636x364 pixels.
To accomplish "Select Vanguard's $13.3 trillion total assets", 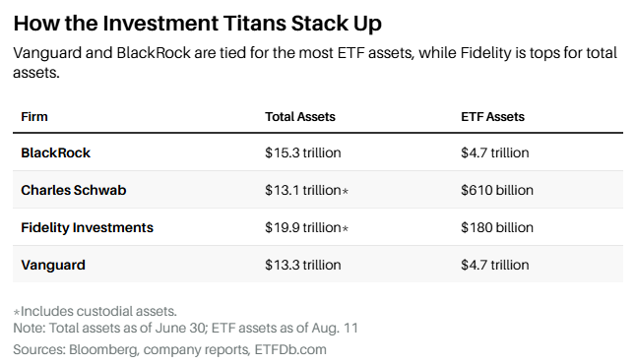I will [x=303, y=265].
